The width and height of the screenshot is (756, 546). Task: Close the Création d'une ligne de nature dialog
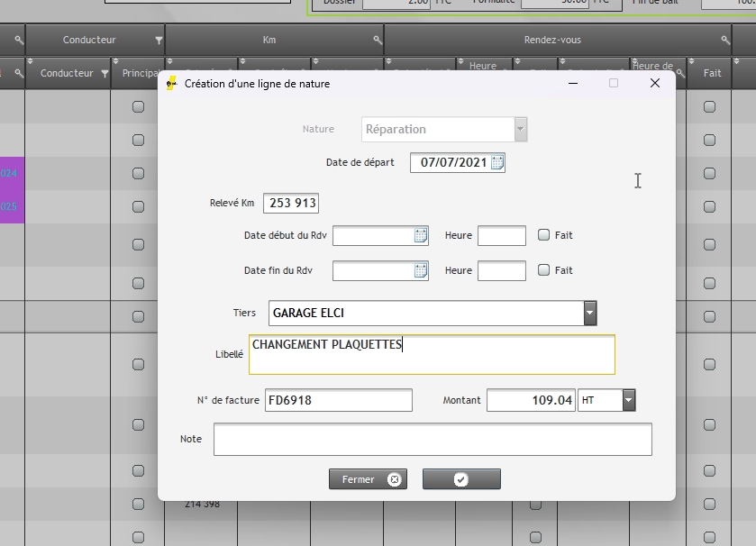[655, 83]
